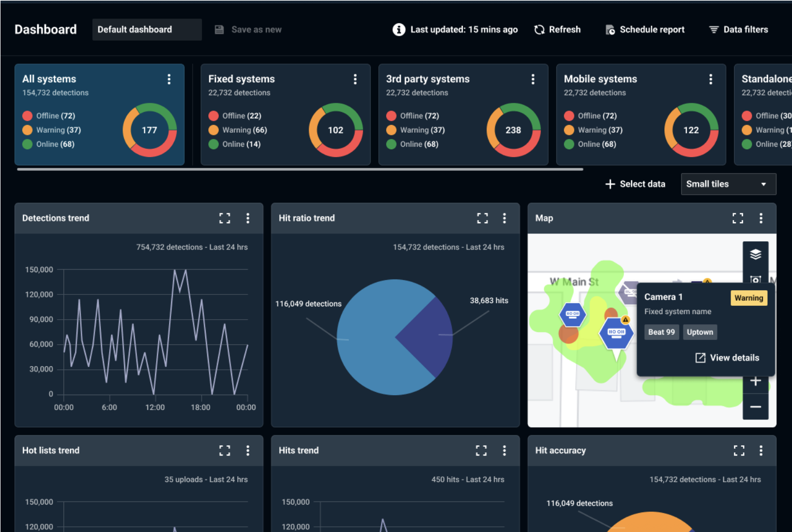The height and width of the screenshot is (532, 792).
Task: Open the Mobile systems card options menu
Action: pyautogui.click(x=711, y=79)
